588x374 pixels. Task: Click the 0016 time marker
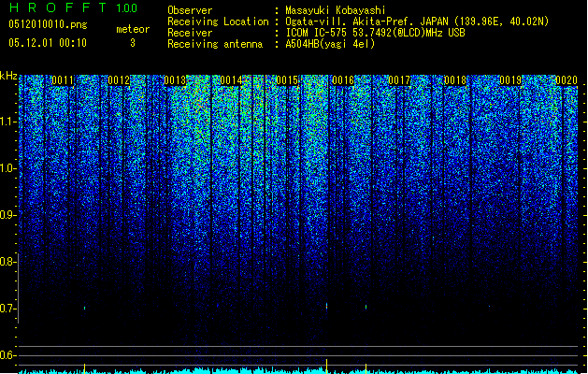click(x=343, y=80)
